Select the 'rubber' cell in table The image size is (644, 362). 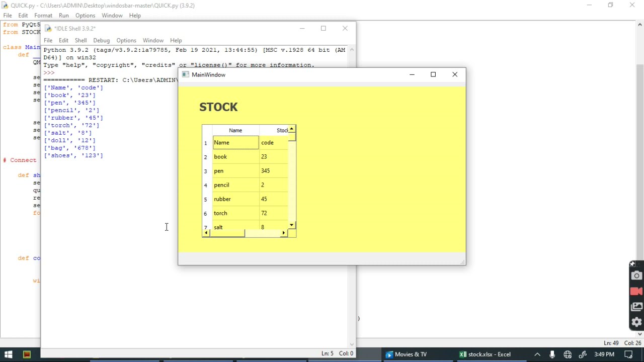pyautogui.click(x=235, y=199)
